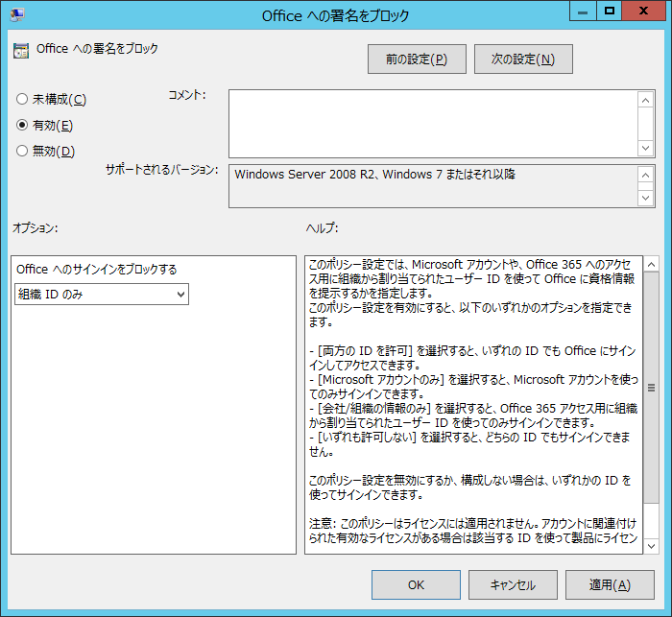Click the 次の設定(N) button
This screenshot has width=672, height=617.
(523, 59)
